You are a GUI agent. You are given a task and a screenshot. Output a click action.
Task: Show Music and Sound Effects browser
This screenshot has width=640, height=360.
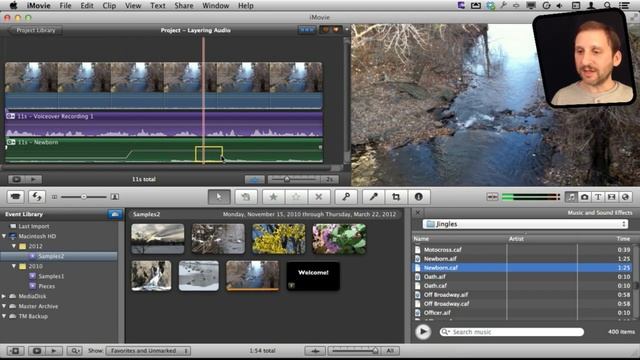(571, 197)
